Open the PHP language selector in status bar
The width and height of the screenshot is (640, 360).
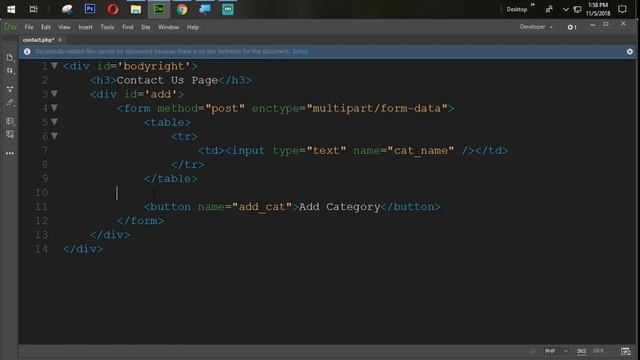(x=556, y=351)
